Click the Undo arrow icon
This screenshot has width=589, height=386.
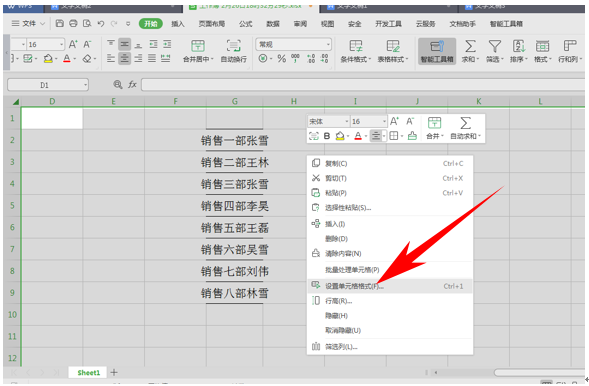coord(101,24)
